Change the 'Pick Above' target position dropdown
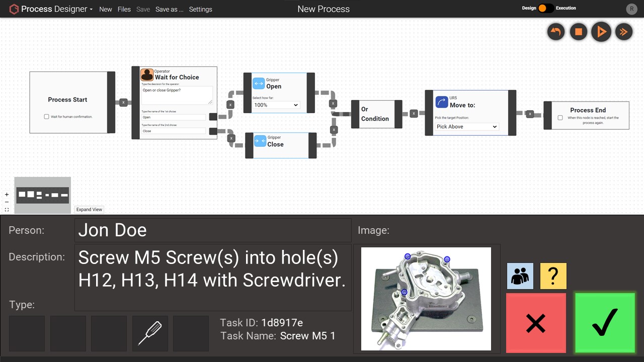The width and height of the screenshot is (644, 362). (465, 126)
